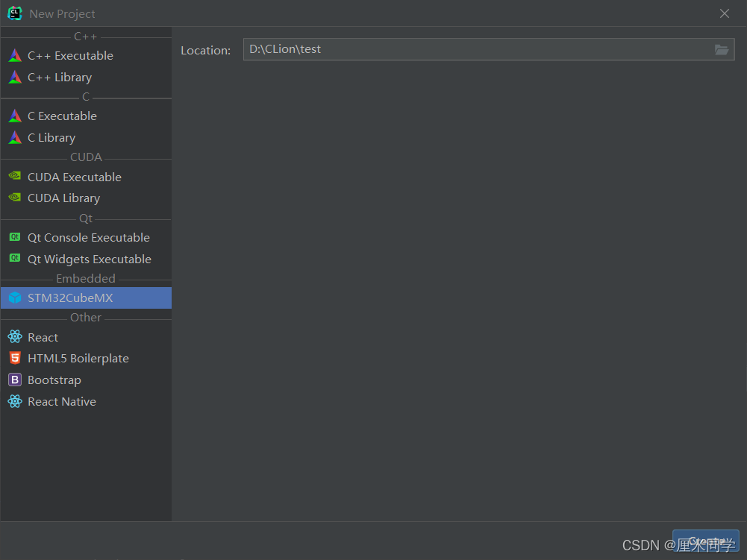This screenshot has width=747, height=560.
Task: Close the New Project dialog
Action: [x=724, y=13]
